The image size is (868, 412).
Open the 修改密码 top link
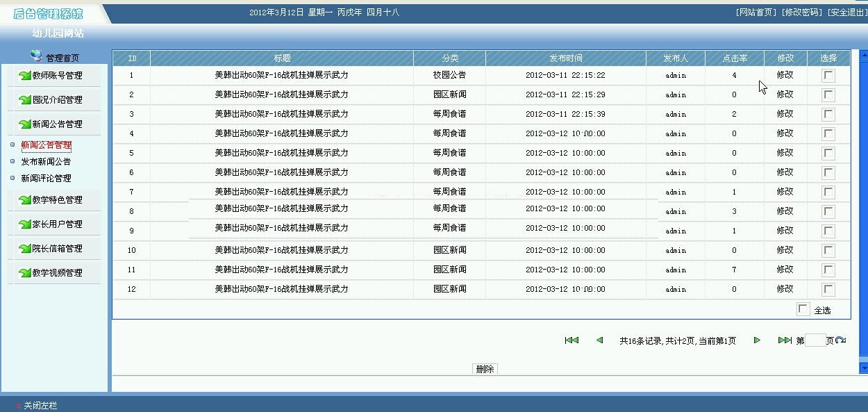tap(802, 13)
